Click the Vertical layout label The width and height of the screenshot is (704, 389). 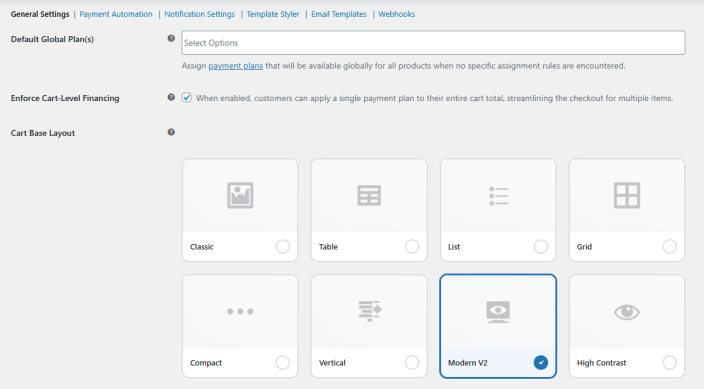(332, 363)
